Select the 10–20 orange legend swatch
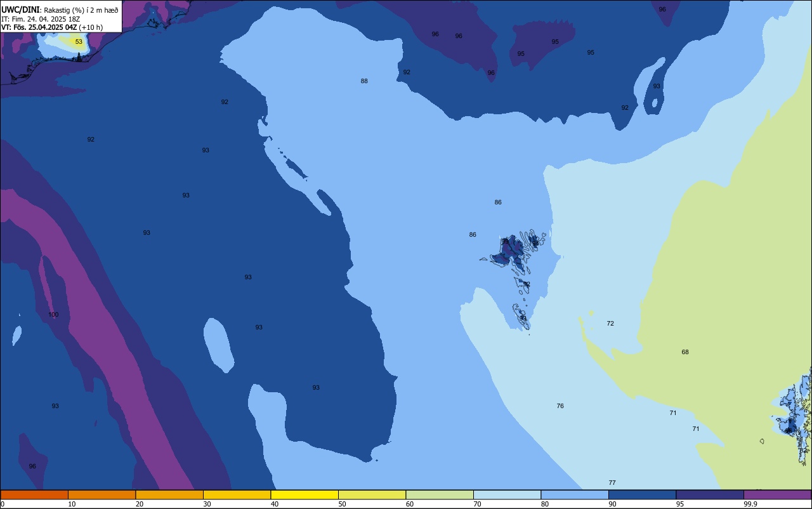Screen dimensions: 812x509 click(x=101, y=494)
